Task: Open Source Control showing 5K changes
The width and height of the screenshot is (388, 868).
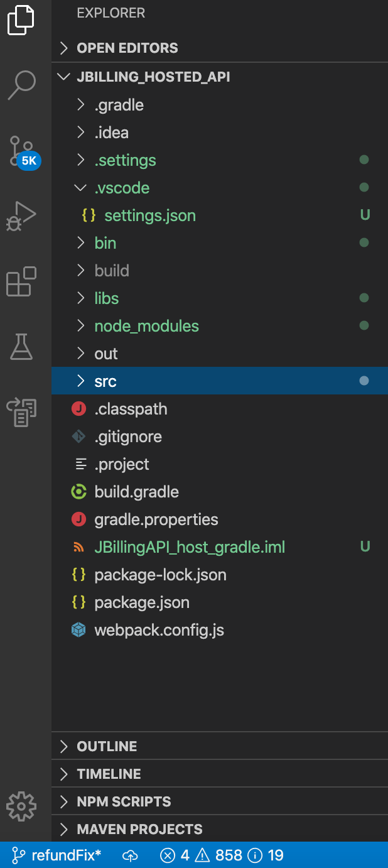Action: (x=22, y=151)
